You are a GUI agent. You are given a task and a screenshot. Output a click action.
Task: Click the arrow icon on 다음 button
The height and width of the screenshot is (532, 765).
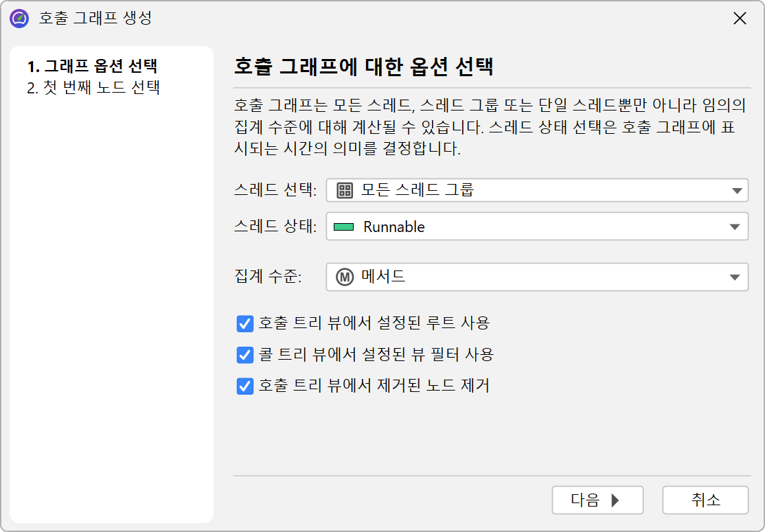pos(615,500)
